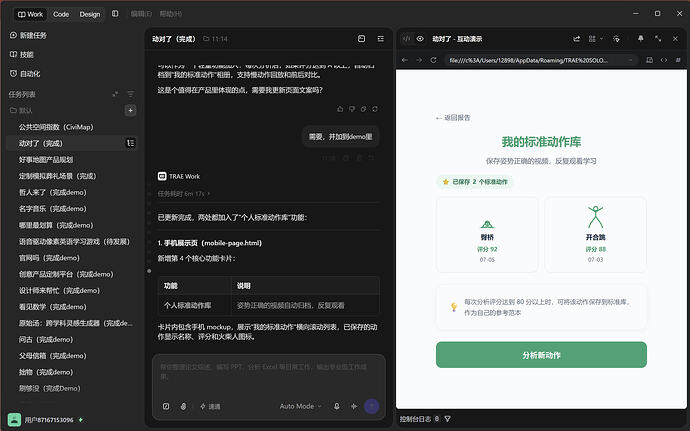Go forward in the preview browser
The width and height of the screenshot is (690, 431).
[419, 60]
